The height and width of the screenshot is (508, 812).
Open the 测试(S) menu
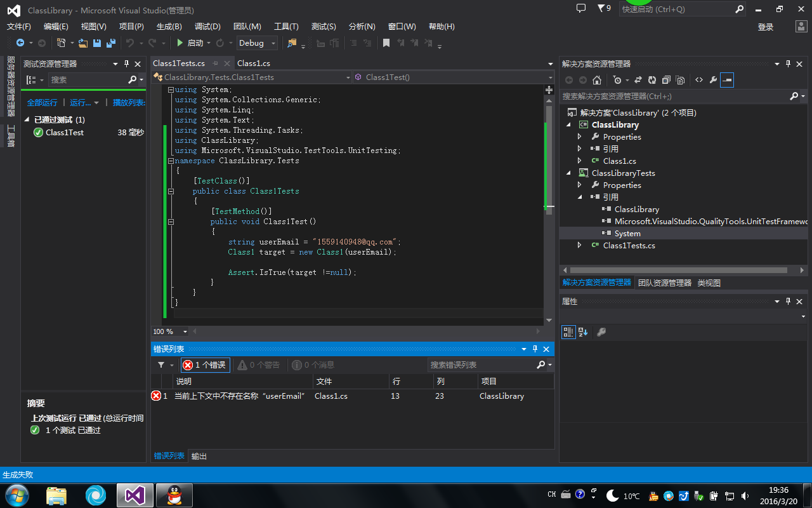click(324, 27)
